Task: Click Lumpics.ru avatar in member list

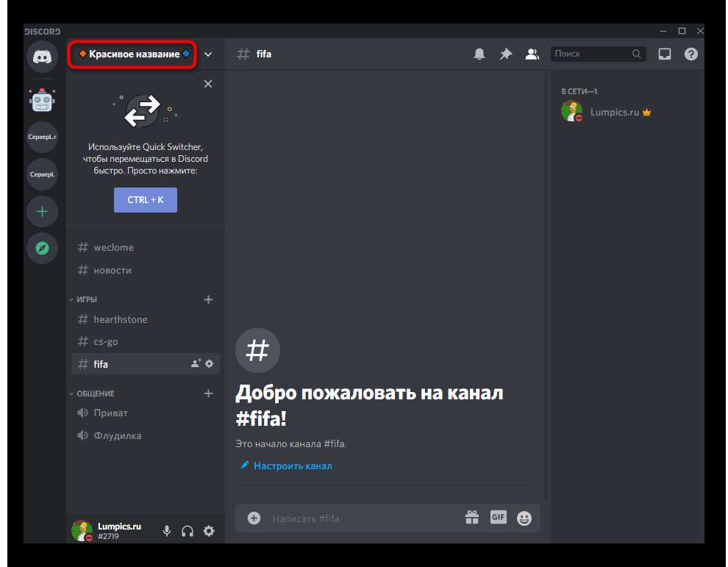Action: coord(572,112)
